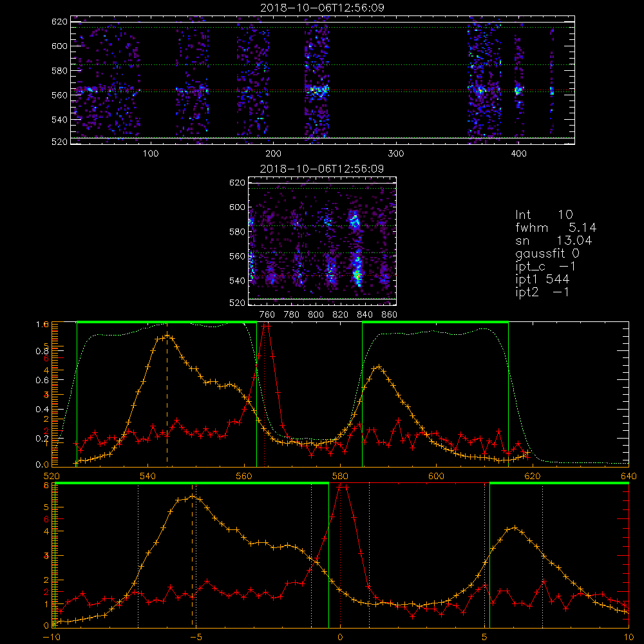Click x-axis label 200 of top image
The image size is (644, 644).
pyautogui.click(x=273, y=154)
